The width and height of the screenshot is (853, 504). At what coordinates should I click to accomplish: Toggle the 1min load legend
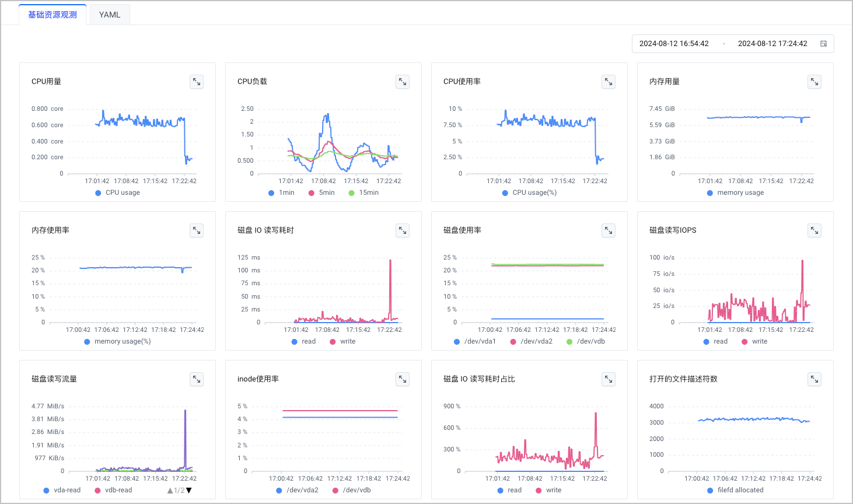pos(281,192)
